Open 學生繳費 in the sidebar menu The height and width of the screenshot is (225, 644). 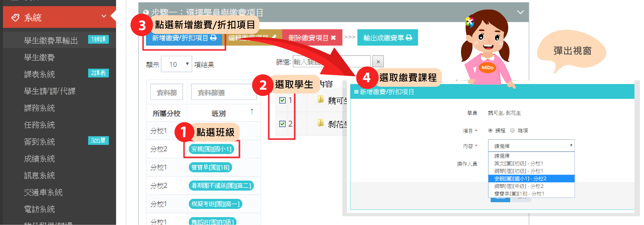point(40,57)
